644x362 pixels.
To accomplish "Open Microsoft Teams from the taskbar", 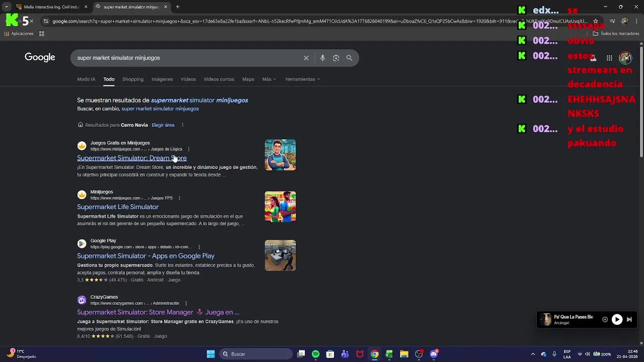I will tap(345, 354).
